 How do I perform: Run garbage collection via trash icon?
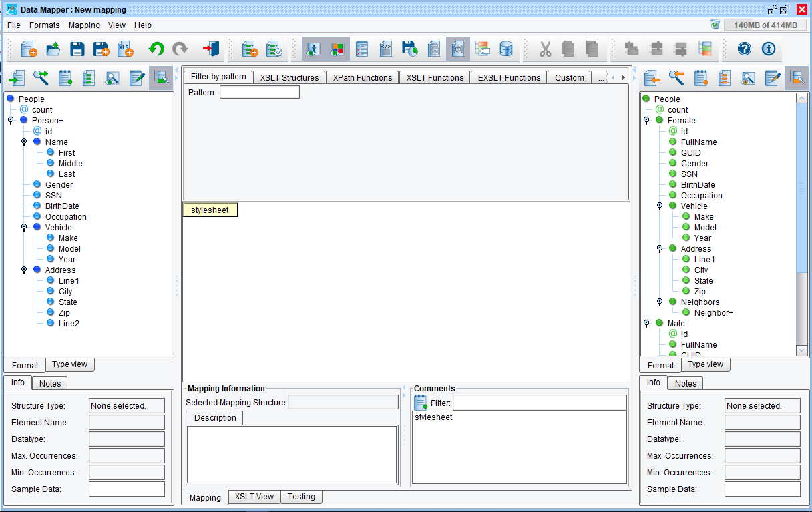pyautogui.click(x=715, y=25)
